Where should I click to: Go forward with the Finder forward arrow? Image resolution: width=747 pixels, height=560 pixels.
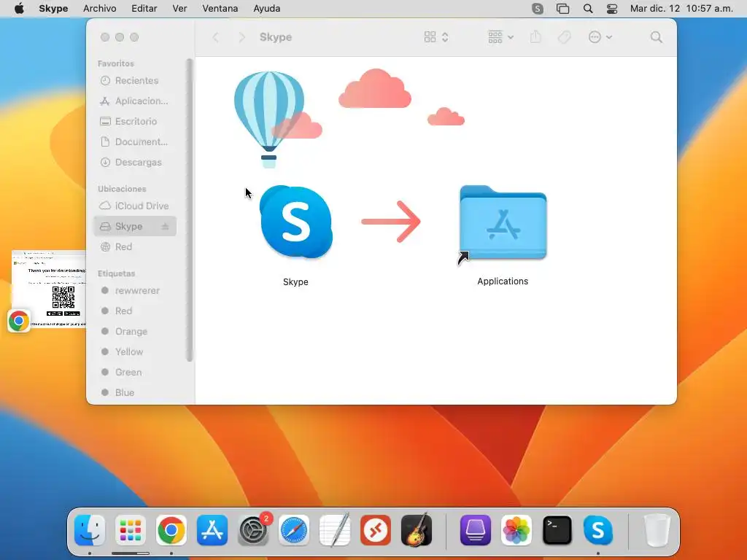coord(241,37)
